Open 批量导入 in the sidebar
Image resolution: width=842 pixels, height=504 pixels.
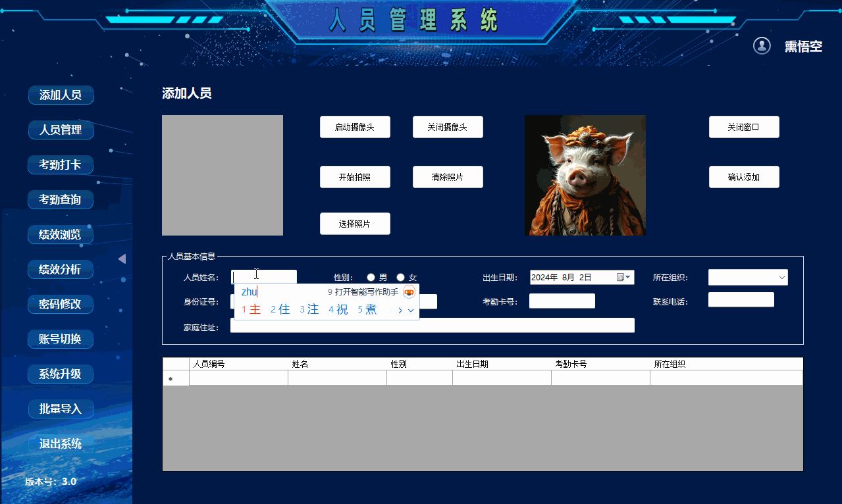61,409
